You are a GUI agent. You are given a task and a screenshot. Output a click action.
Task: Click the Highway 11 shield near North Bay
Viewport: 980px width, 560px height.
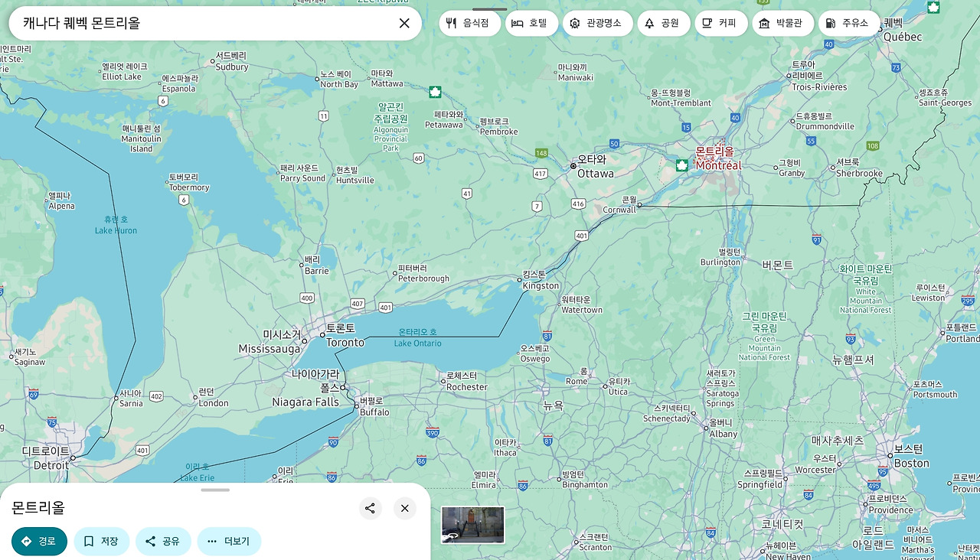click(324, 116)
